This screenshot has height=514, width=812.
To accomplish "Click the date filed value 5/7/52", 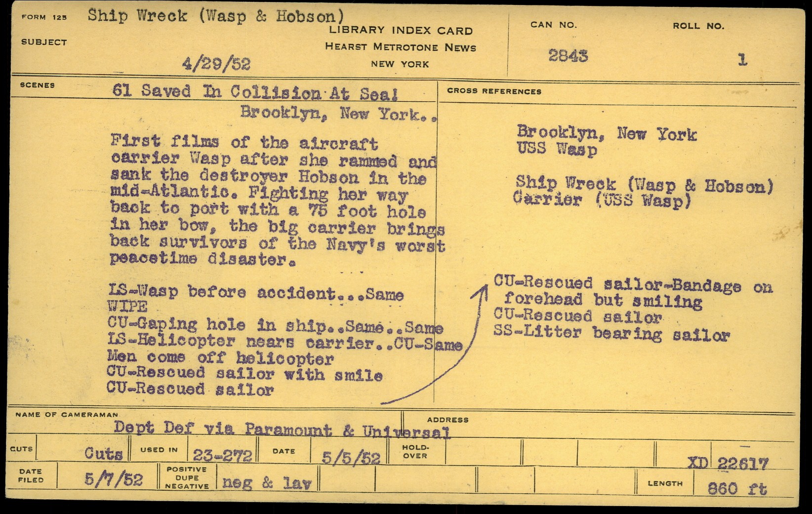I will click(x=114, y=479).
